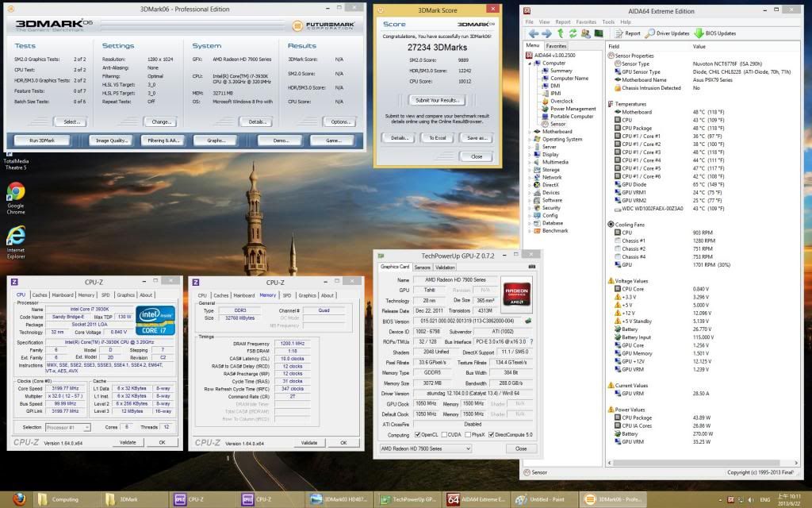Viewport: 812px width, 508px height.
Task: Click Save as in 3DMark Score window
Action: 477,138
